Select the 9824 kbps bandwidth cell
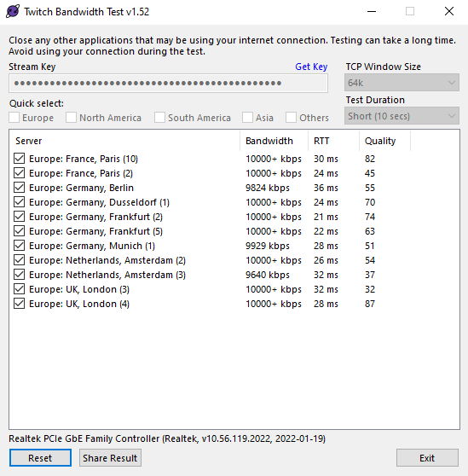The width and height of the screenshot is (468, 476). 267,188
